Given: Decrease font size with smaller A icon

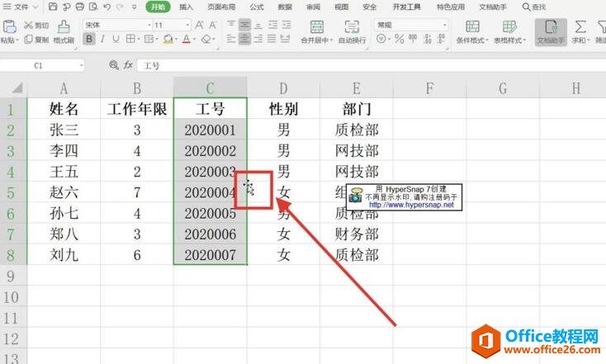Looking at the screenshot, I should 212,26.
